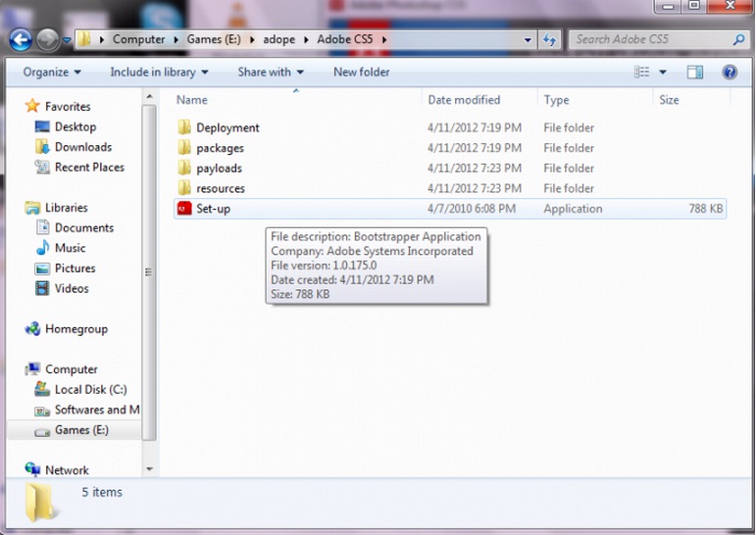Select Games (E:) in navigation pane

pos(80,430)
